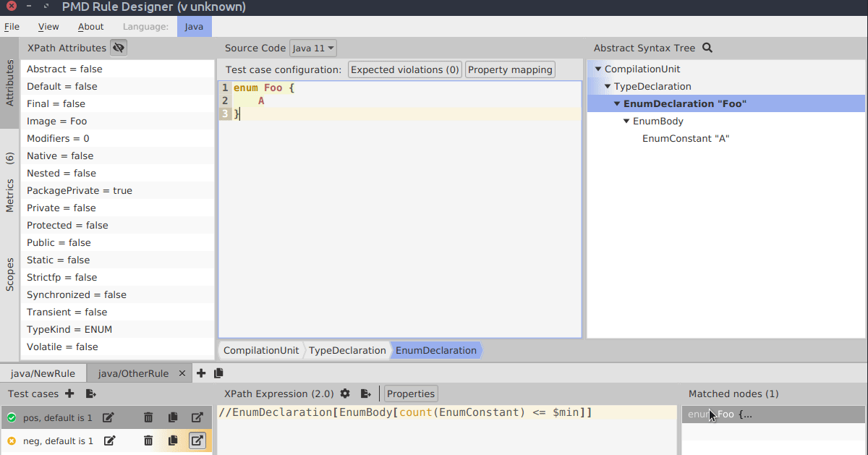Add a new rule tab

point(201,373)
